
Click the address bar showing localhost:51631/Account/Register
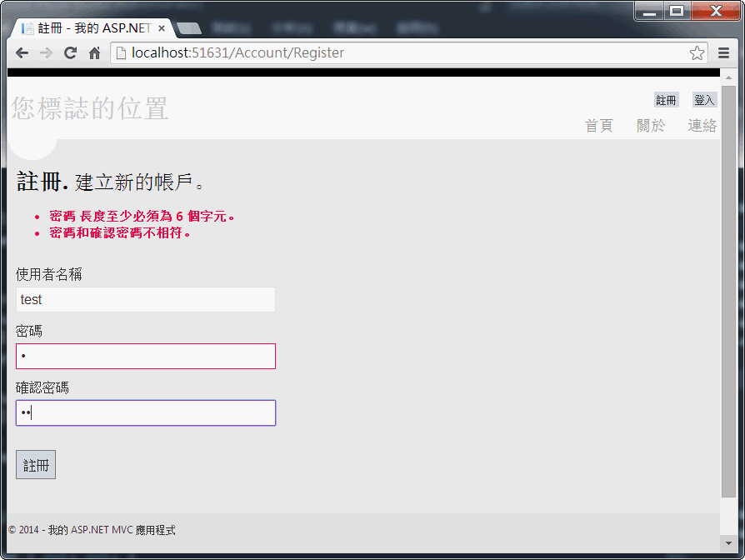[408, 52]
